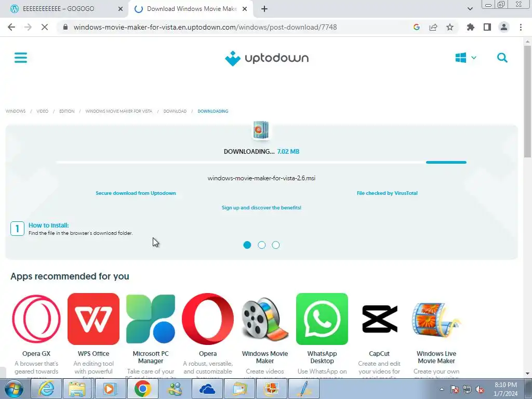Click the How to install heading

click(48, 225)
